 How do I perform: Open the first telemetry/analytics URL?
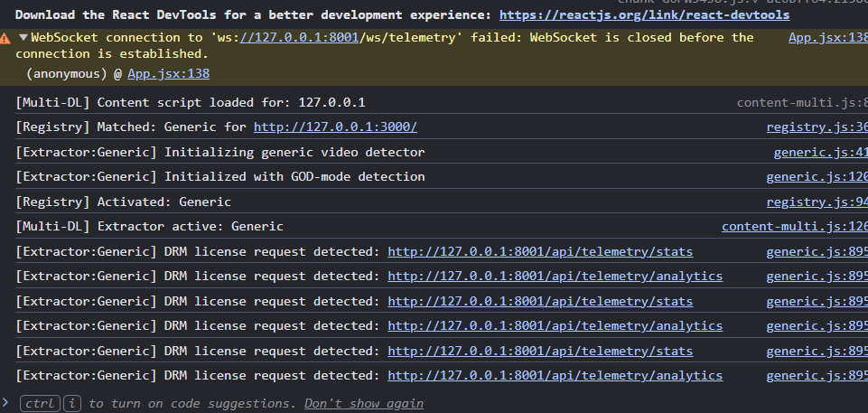[x=555, y=277]
